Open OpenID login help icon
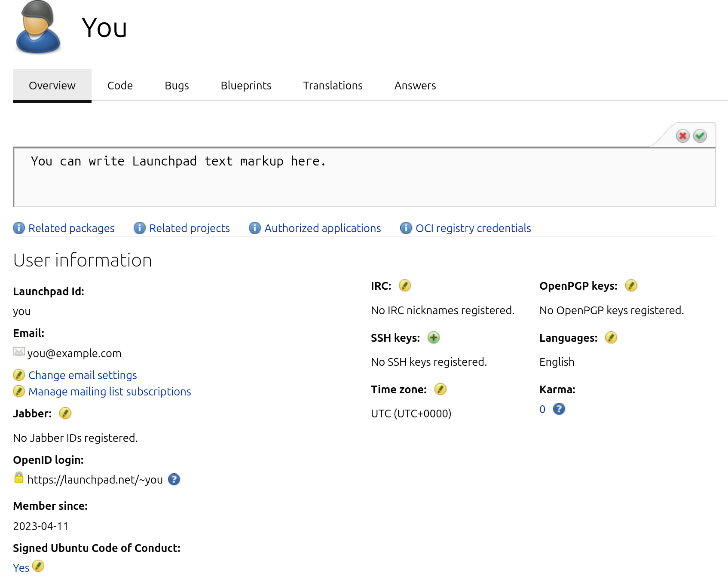This screenshot has width=728, height=579. point(174,479)
